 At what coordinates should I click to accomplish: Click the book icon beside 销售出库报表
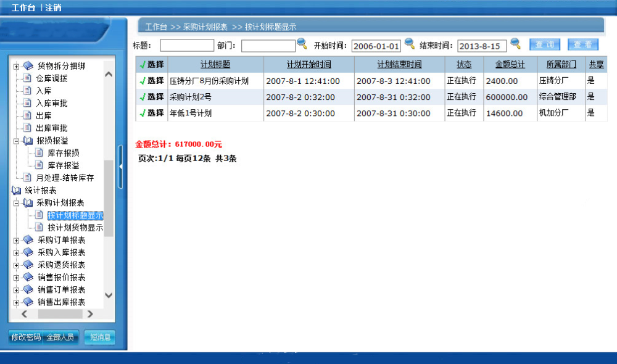28,302
